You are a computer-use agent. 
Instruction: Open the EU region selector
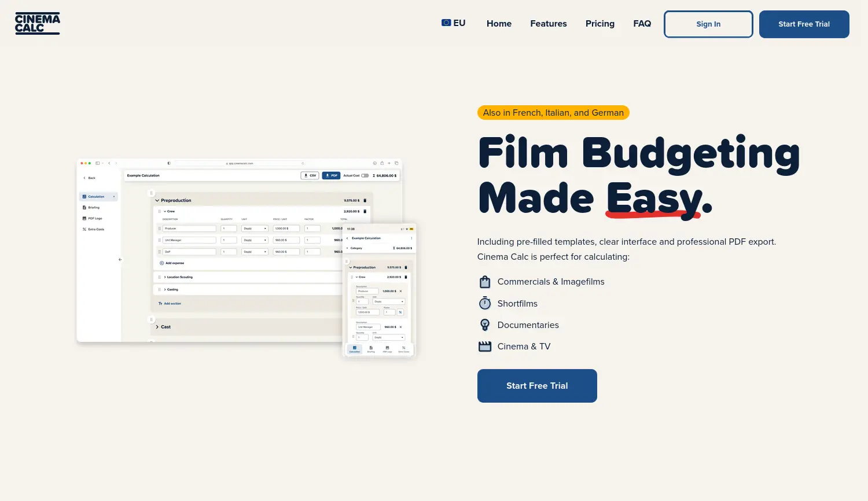click(x=454, y=23)
